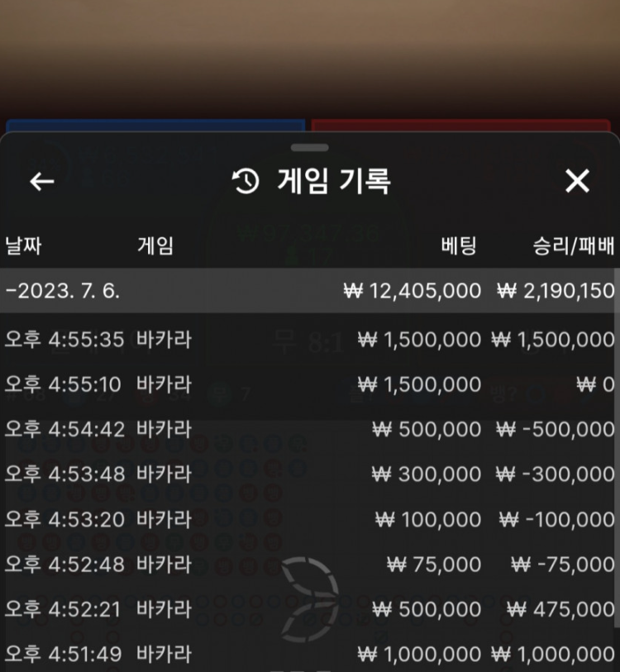Click the drag handle atop the sheet
This screenshot has width=620, height=672.
point(310,147)
